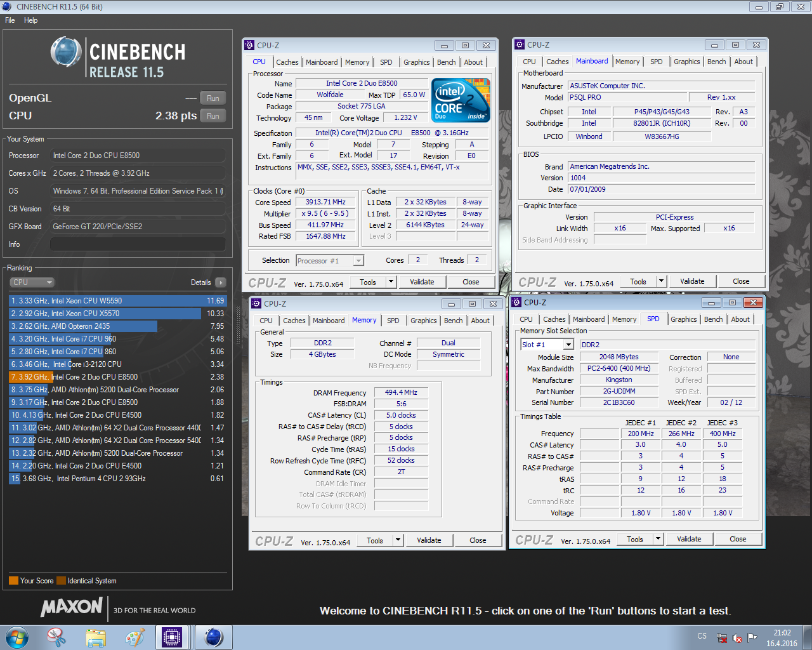Click Validate in the SPD window
Screen dimensions: 812x650
[x=689, y=539]
